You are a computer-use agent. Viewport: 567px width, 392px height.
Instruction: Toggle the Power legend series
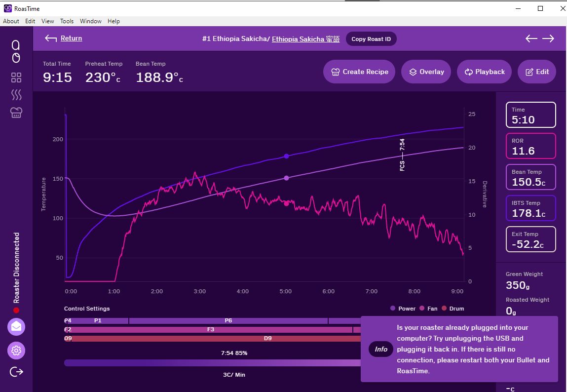click(403, 309)
